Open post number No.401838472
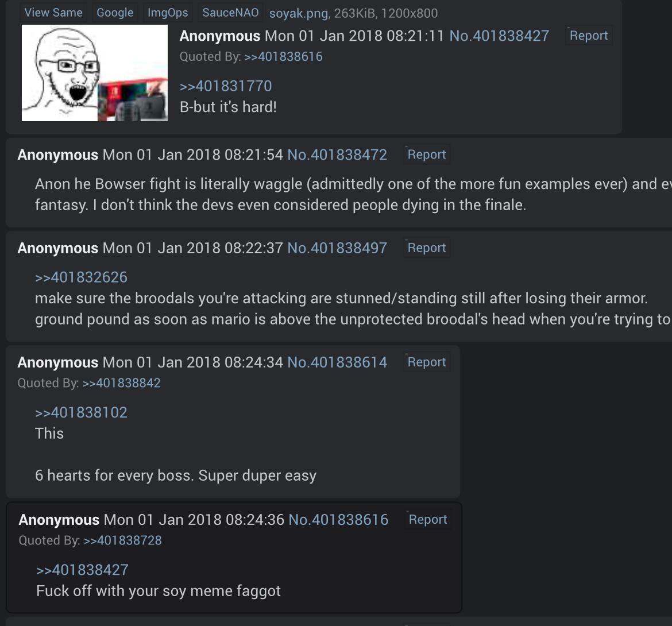Image resolution: width=672 pixels, height=626 pixels. tap(337, 154)
